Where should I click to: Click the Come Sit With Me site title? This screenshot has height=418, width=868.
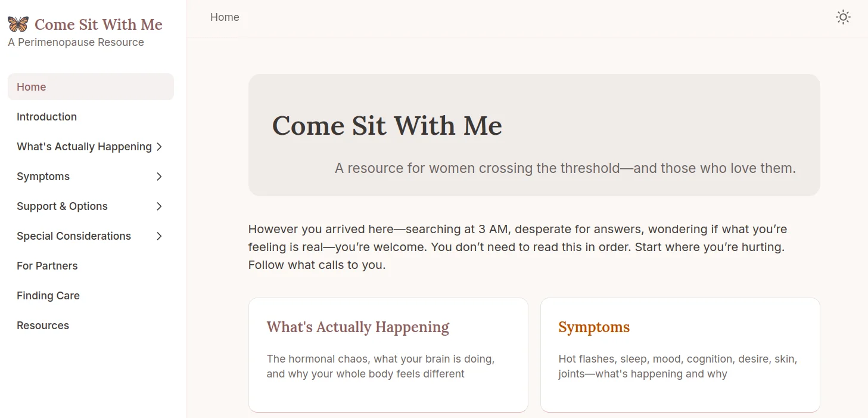tap(98, 24)
